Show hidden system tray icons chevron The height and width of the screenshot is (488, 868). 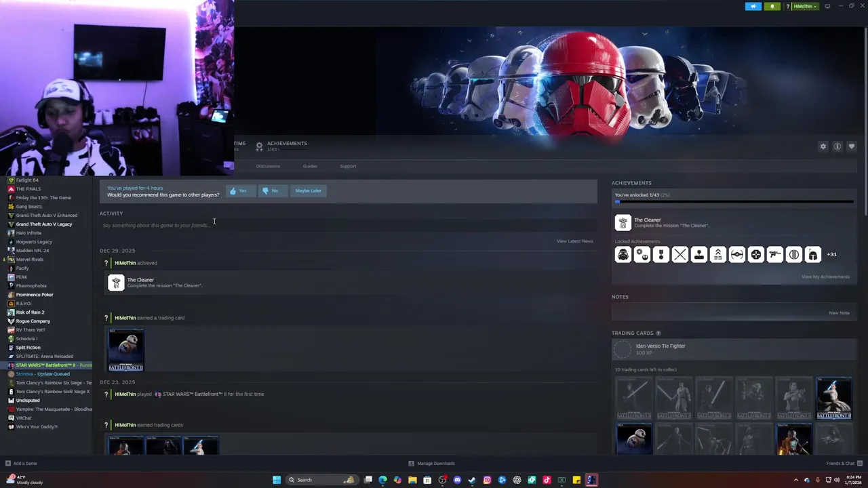(x=797, y=480)
